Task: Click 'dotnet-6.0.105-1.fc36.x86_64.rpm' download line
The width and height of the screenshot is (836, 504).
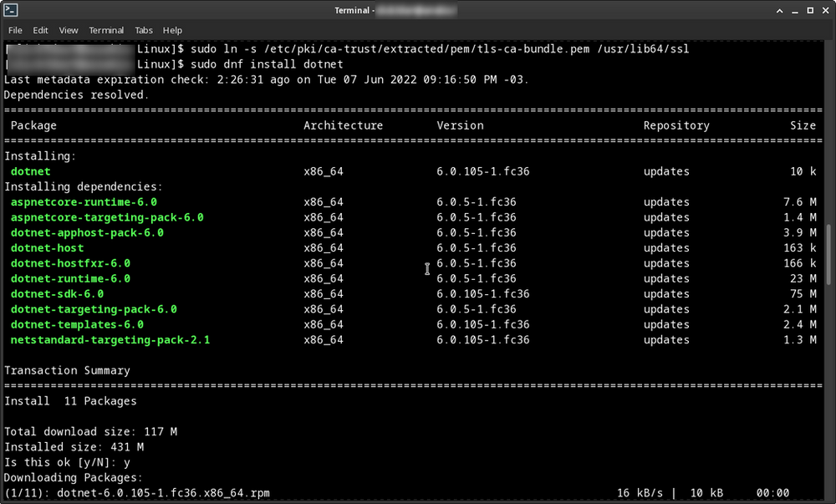Action: tap(163, 493)
